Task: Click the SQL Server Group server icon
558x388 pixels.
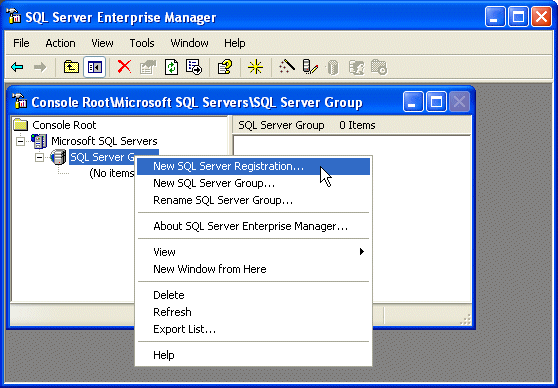Action: coord(58,157)
